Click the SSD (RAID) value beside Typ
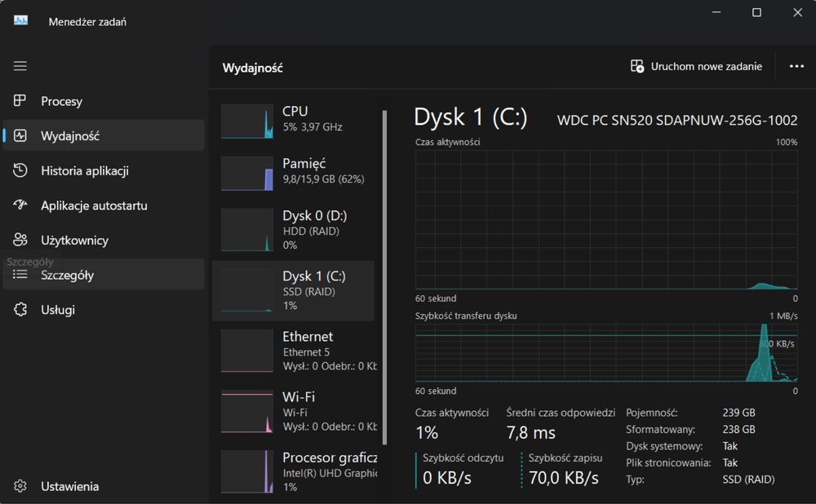 [x=748, y=479]
